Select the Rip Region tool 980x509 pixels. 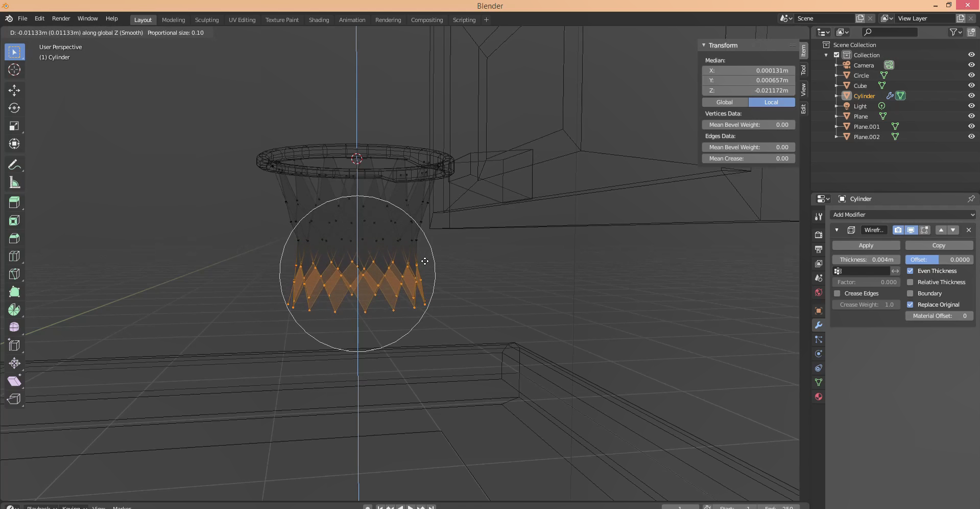[14, 399]
